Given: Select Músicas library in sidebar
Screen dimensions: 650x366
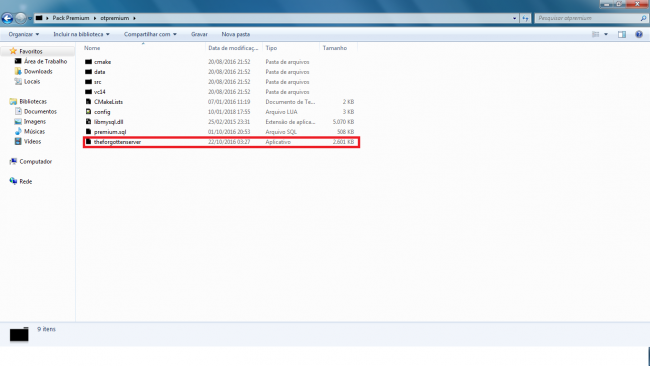Looking at the screenshot, I should click(x=34, y=131).
